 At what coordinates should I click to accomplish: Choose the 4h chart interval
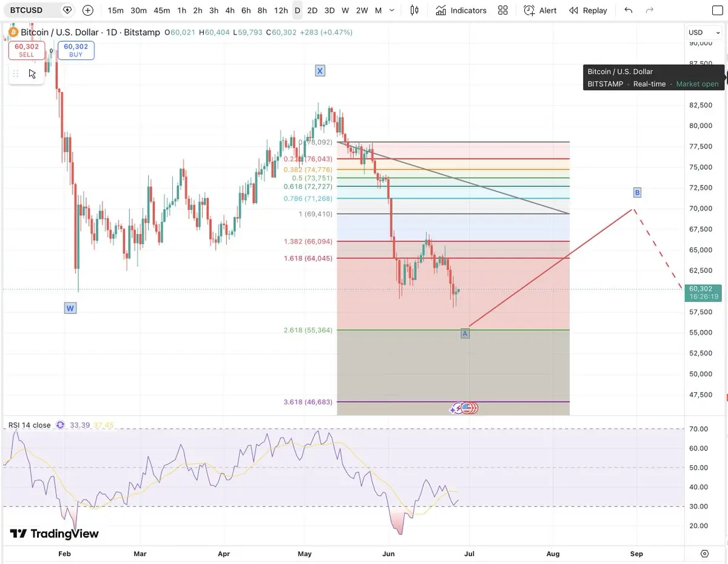pyautogui.click(x=229, y=10)
